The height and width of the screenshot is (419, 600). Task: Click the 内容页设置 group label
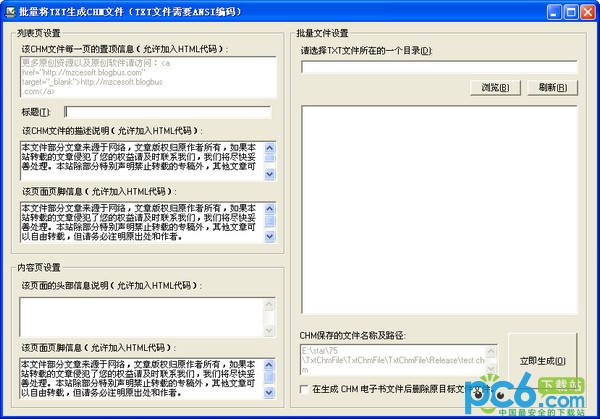[x=39, y=267]
